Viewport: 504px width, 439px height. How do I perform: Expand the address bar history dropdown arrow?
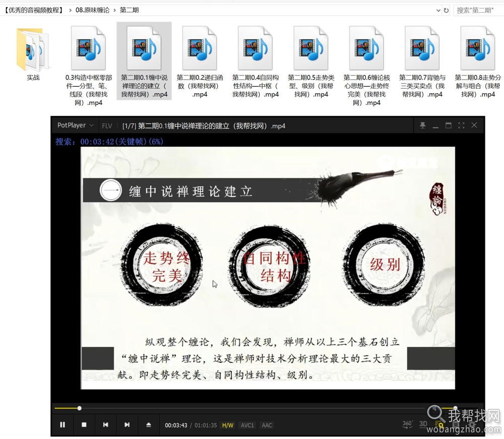(x=438, y=10)
